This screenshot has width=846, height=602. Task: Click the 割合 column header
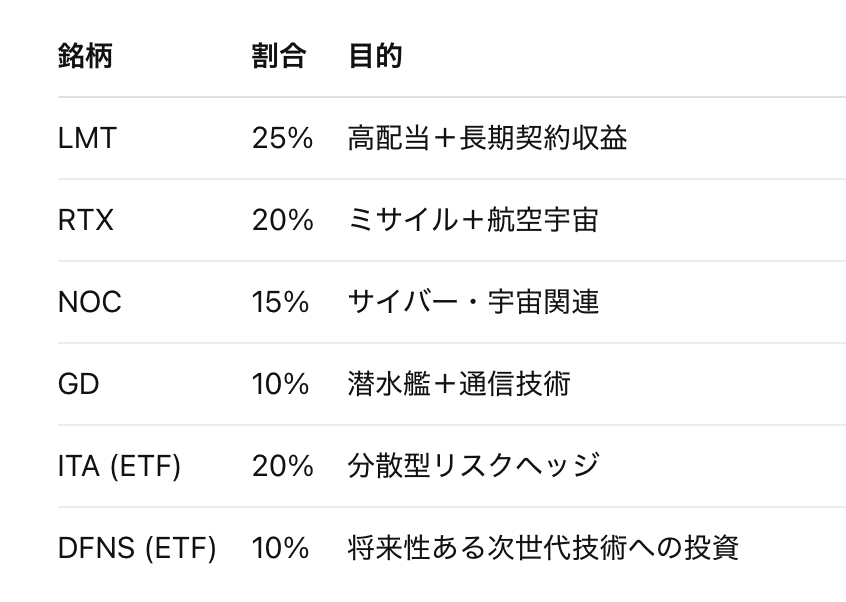[x=278, y=56]
